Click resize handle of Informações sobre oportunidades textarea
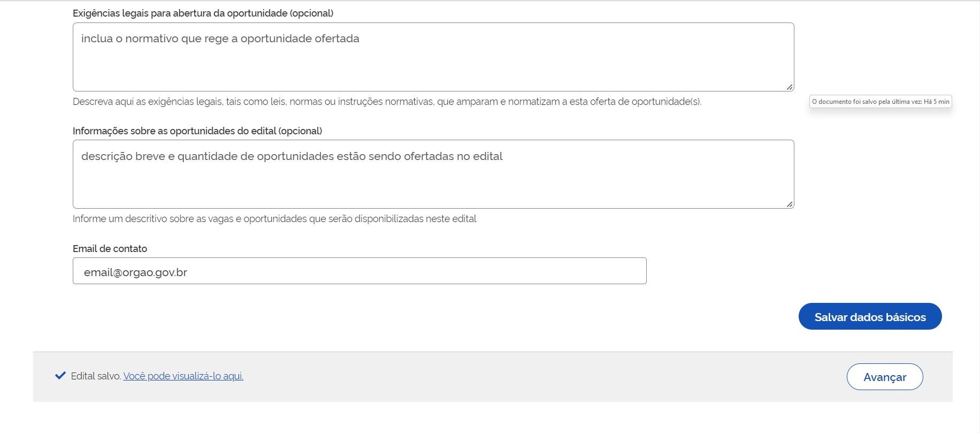 click(790, 204)
